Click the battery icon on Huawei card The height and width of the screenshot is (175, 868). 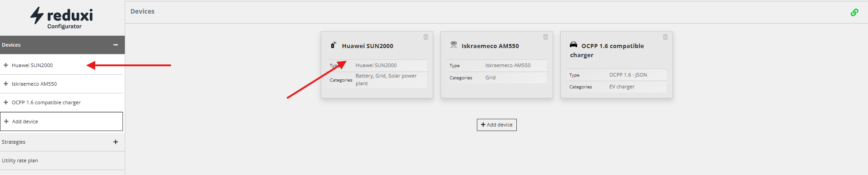333,45
